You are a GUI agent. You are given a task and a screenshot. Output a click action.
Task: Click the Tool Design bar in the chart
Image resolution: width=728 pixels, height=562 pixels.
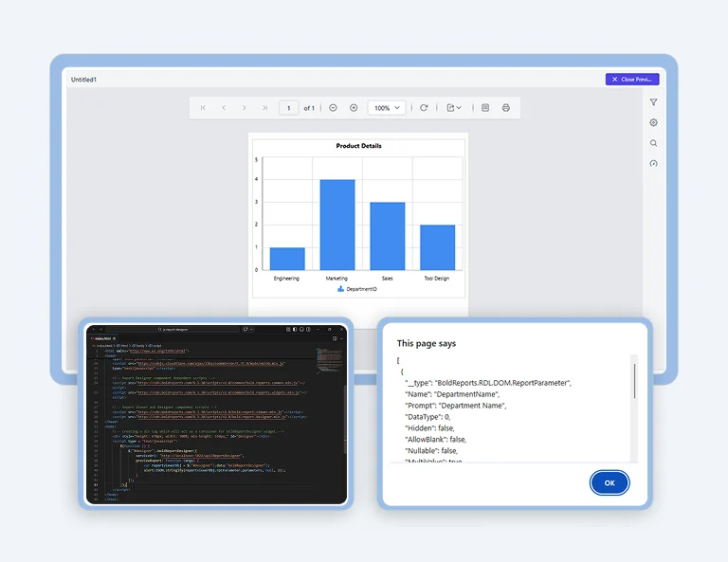(x=438, y=247)
